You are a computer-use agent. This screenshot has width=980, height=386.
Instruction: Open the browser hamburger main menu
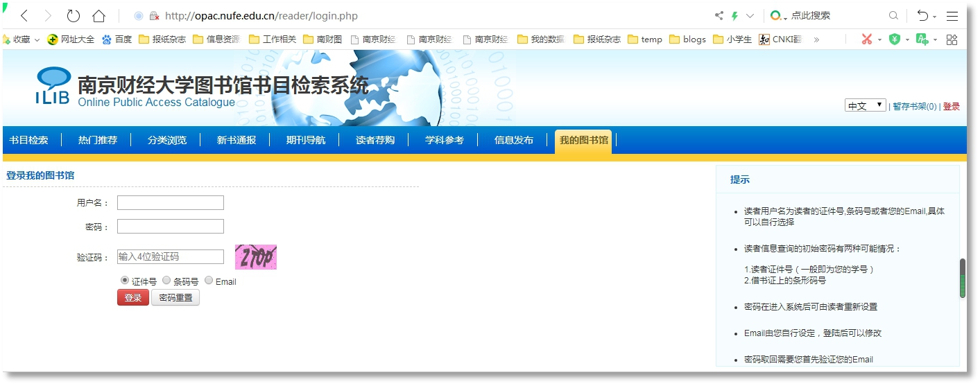[x=952, y=15]
